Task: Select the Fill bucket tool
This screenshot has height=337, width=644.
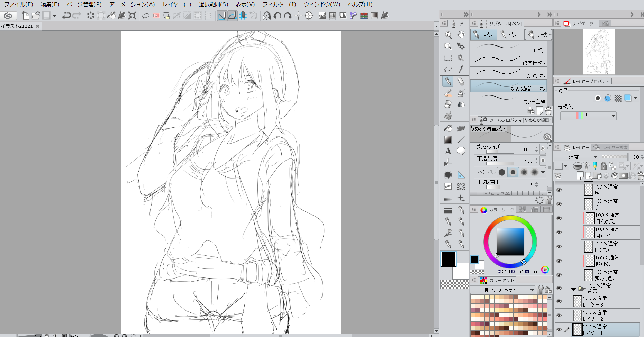Action: coord(448,128)
